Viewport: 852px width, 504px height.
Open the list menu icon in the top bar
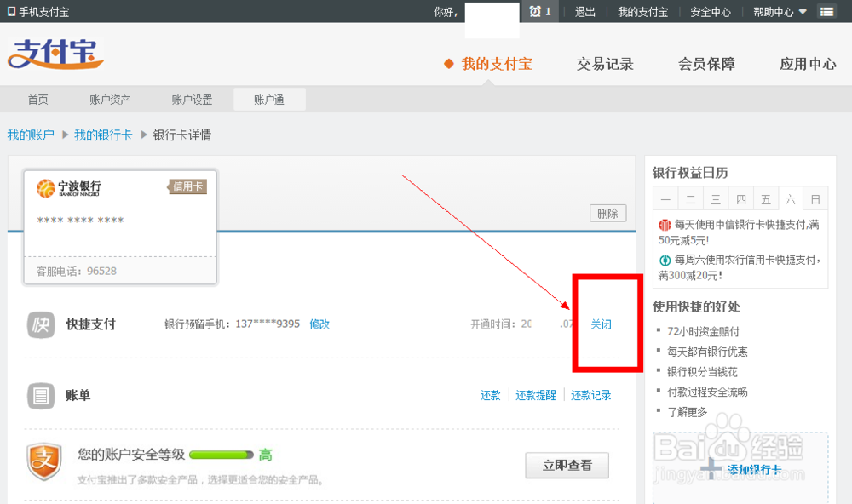[x=826, y=11]
